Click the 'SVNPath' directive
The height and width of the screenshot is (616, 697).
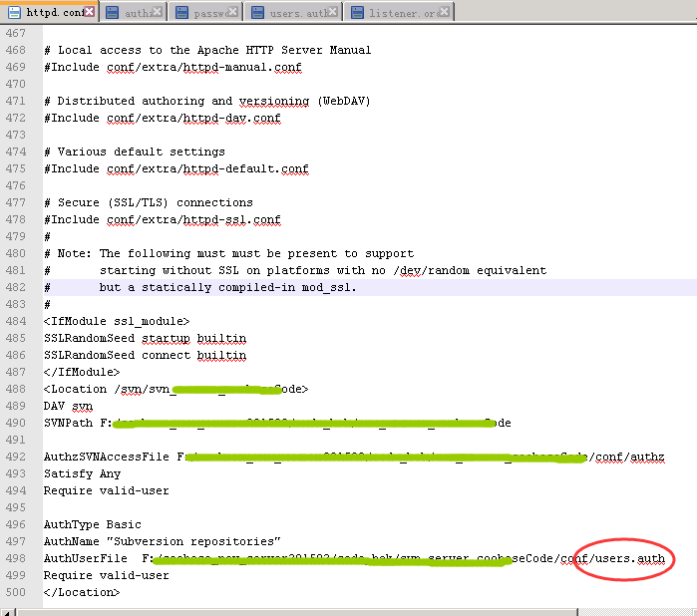pos(68,423)
